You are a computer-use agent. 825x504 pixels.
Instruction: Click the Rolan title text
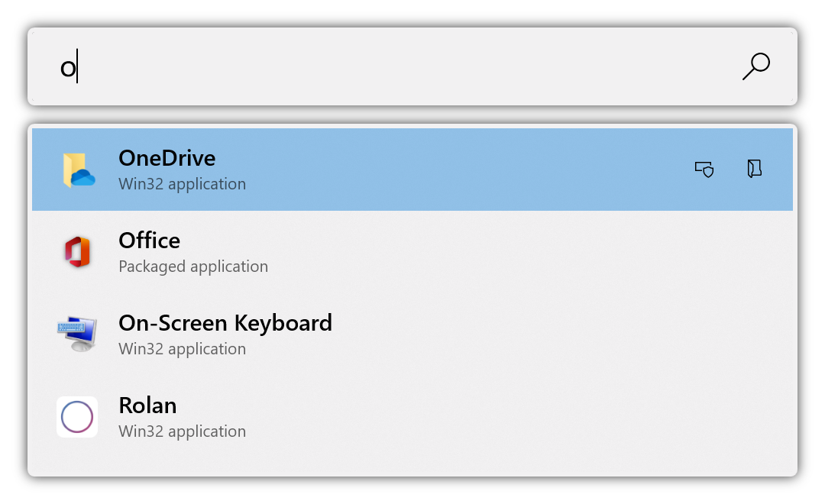tap(147, 405)
